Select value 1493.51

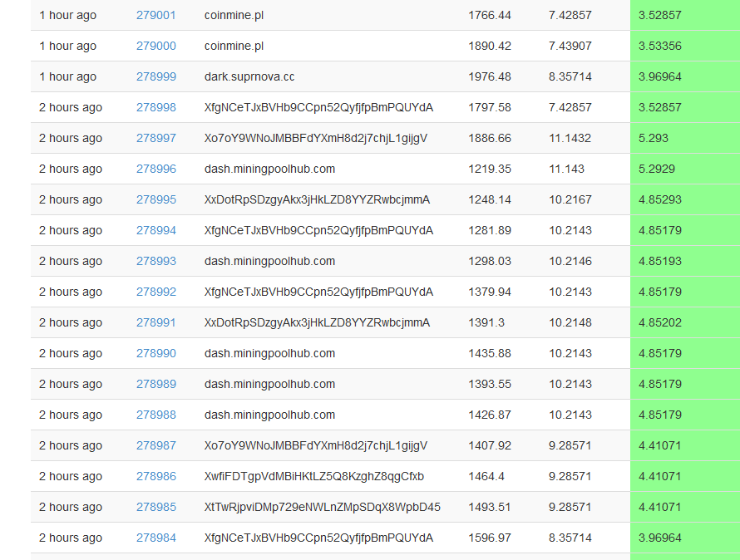(x=490, y=507)
